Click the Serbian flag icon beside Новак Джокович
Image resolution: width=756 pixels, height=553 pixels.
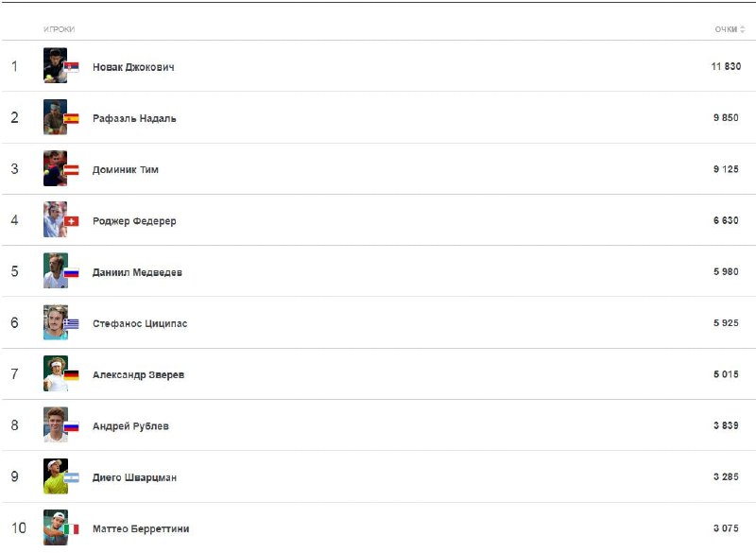(x=72, y=68)
